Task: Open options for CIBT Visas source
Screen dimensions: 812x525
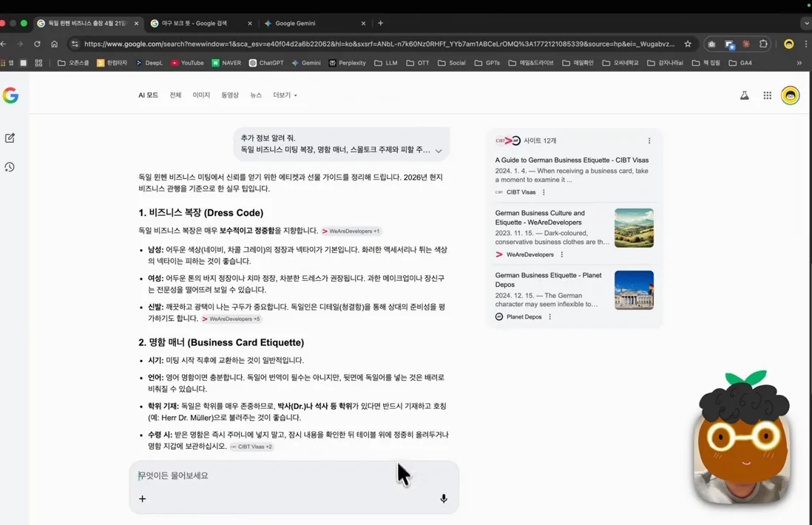Action: [544, 192]
